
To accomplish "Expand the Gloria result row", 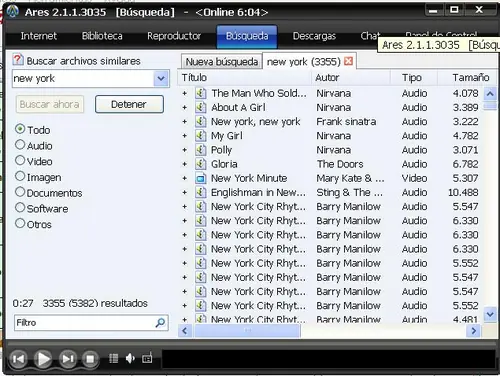I will pyautogui.click(x=185, y=164).
